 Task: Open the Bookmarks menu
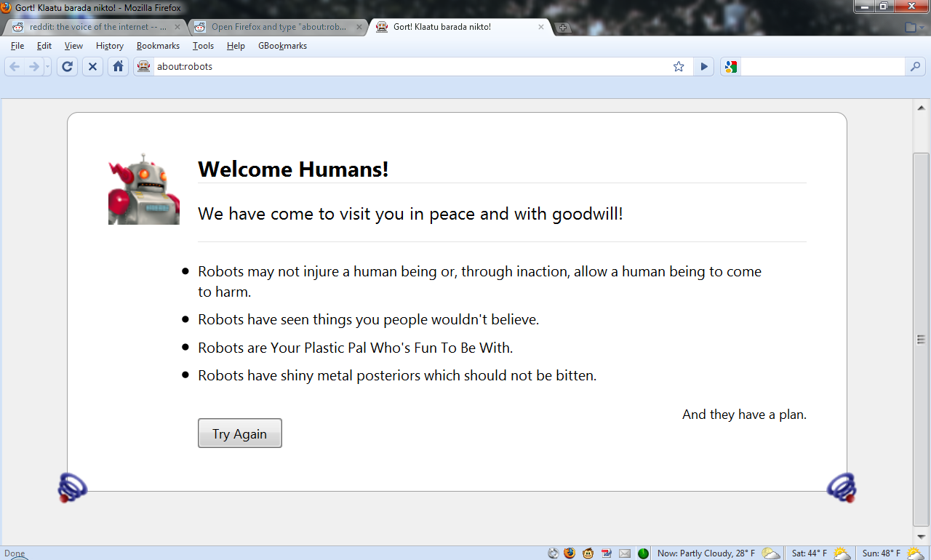[x=158, y=46]
